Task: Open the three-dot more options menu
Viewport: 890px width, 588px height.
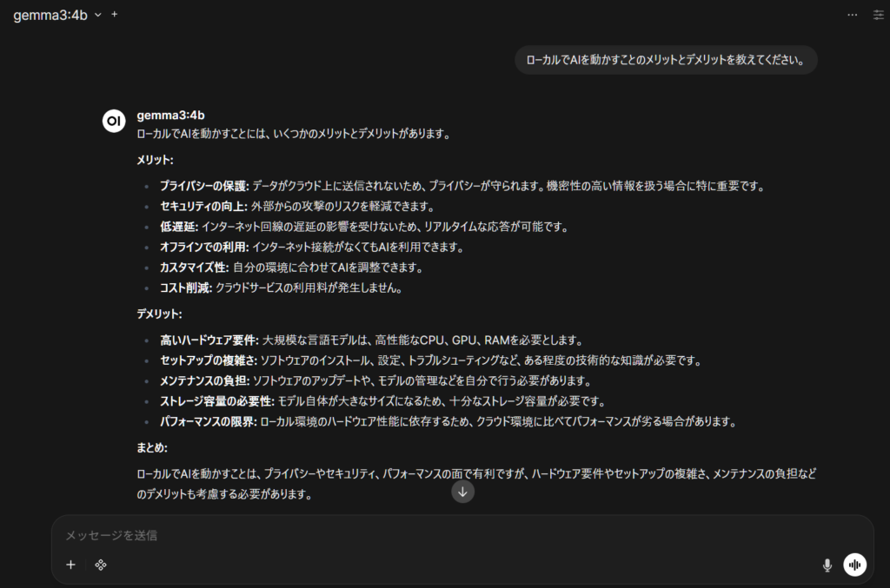Action: (852, 16)
